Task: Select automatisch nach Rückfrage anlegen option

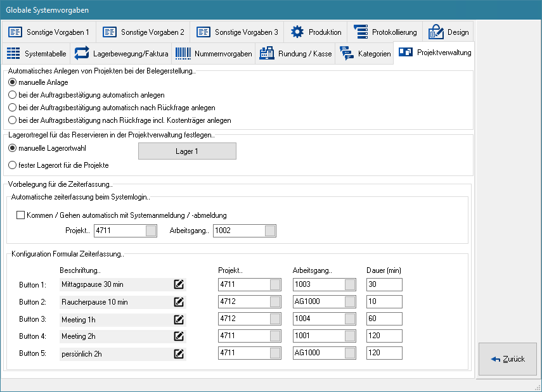Action: tap(13, 108)
